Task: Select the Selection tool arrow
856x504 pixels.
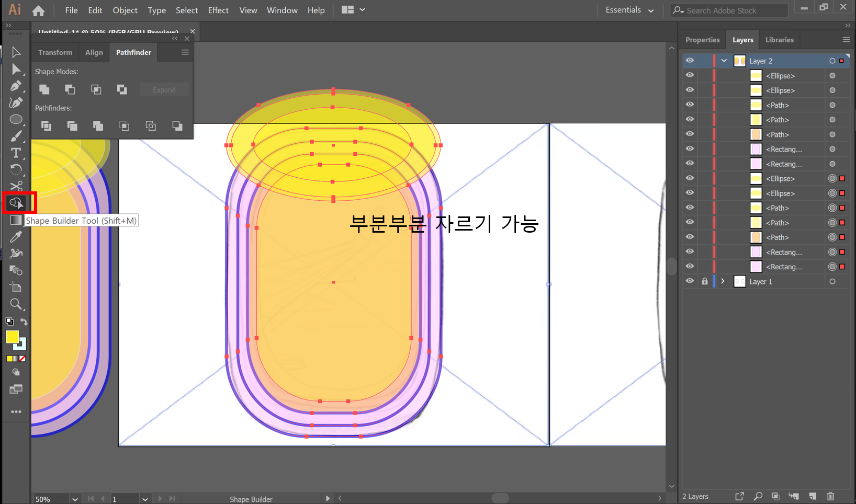Action: (16, 52)
